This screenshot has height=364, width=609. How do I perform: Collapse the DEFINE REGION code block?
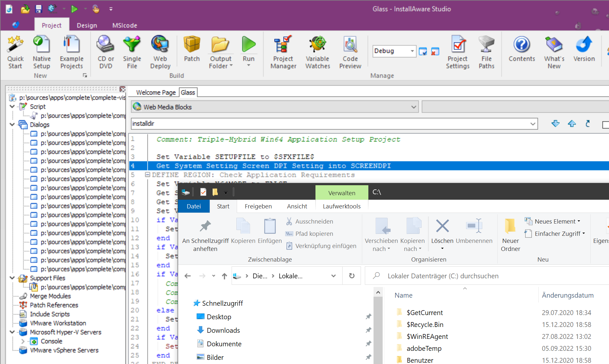(147, 175)
